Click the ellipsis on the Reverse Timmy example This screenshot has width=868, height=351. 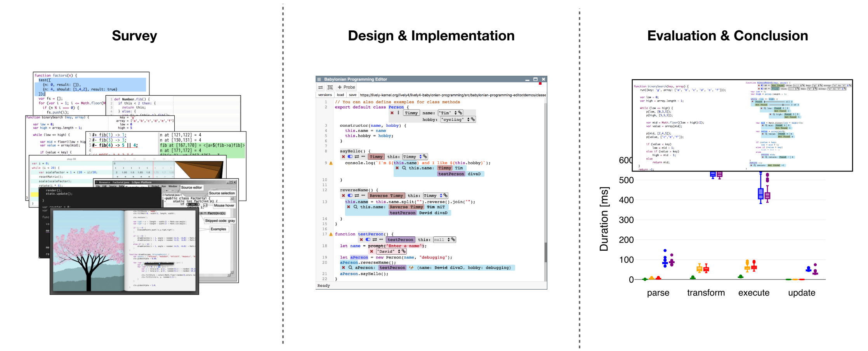(x=363, y=196)
